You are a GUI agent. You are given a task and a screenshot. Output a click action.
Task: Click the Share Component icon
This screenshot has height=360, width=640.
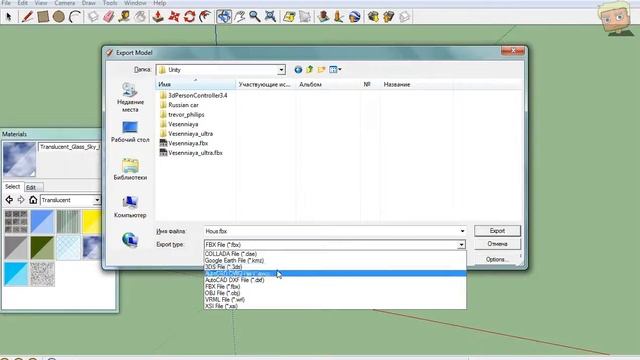click(404, 17)
